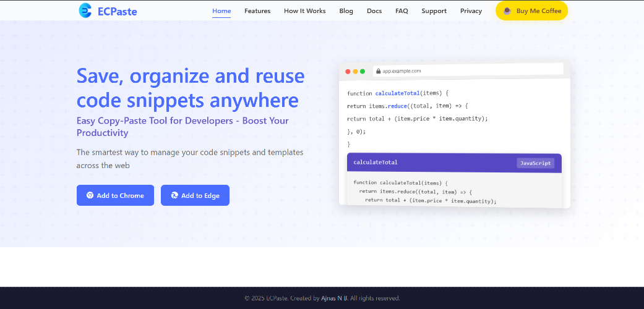
Task: Click the padlock icon in mock address bar
Action: pos(378,71)
